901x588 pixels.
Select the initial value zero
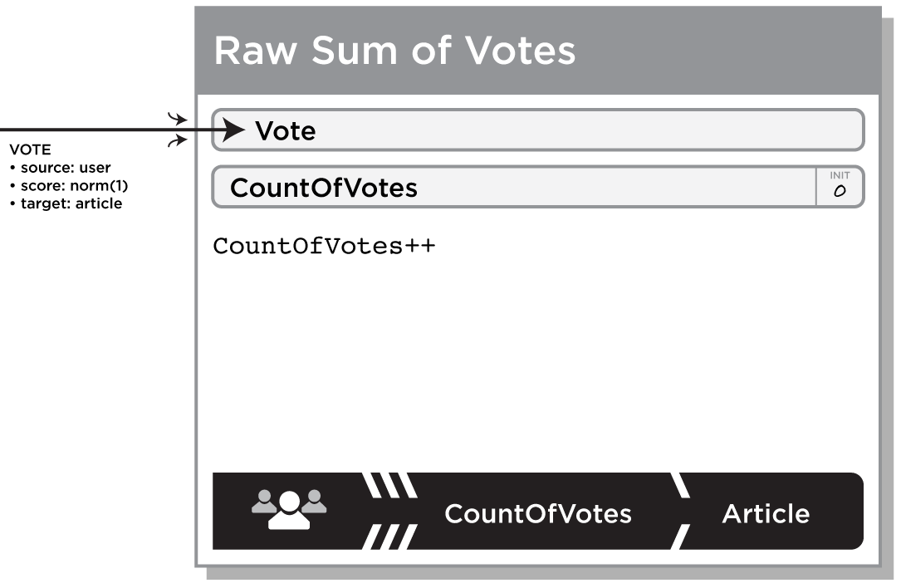pyautogui.click(x=840, y=191)
